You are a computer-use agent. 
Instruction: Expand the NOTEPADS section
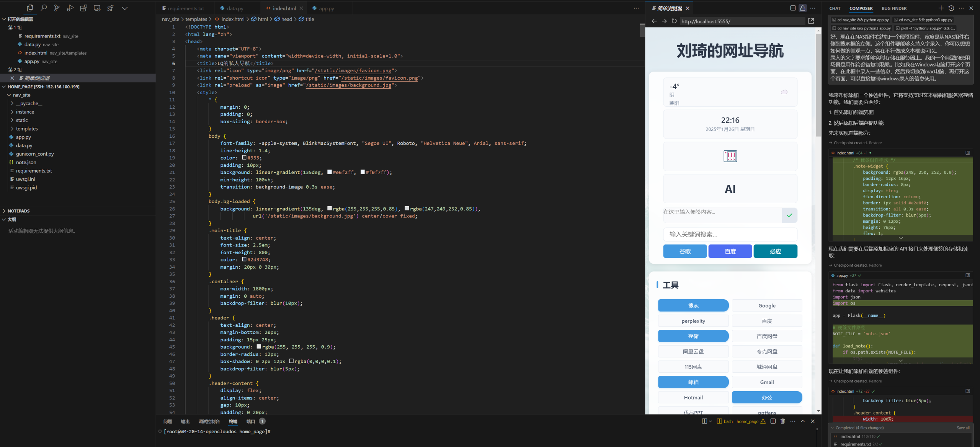click(18, 211)
